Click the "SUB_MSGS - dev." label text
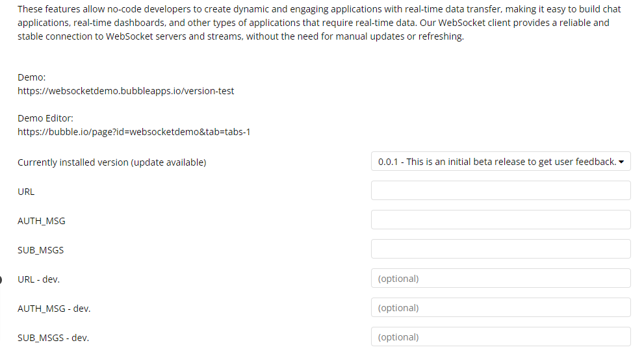The height and width of the screenshot is (356, 644). coord(53,338)
